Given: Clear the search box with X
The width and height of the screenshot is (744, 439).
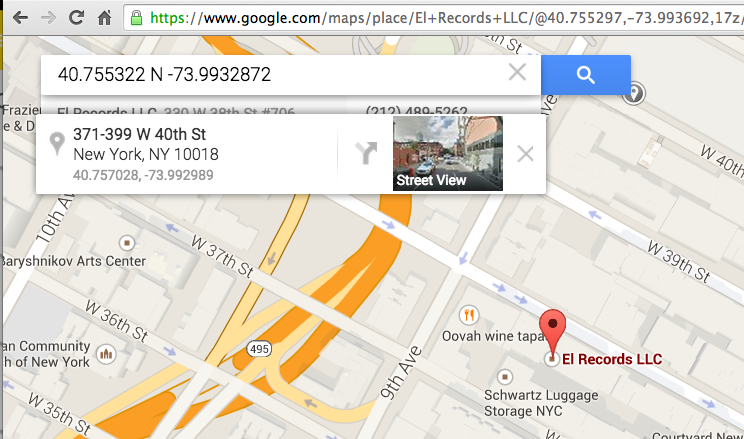Looking at the screenshot, I should pyautogui.click(x=517, y=73).
